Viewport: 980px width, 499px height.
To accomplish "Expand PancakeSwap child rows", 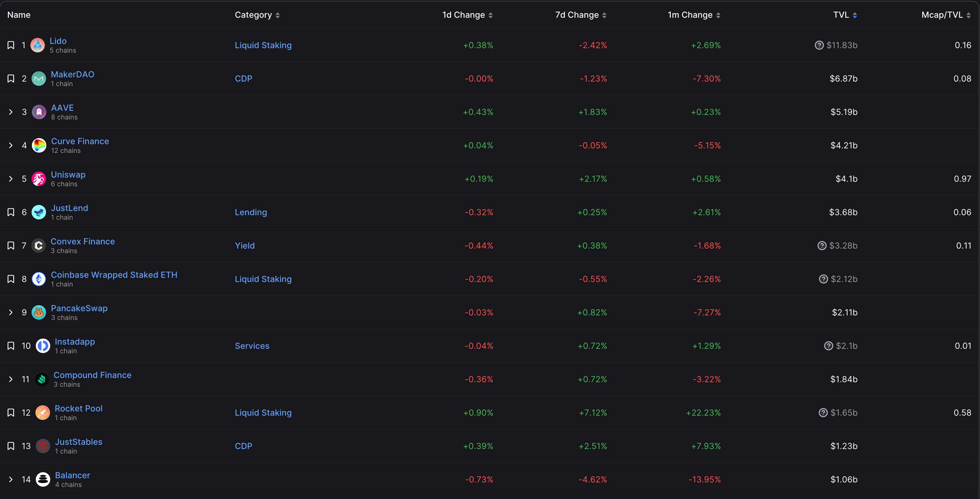I will pos(11,312).
